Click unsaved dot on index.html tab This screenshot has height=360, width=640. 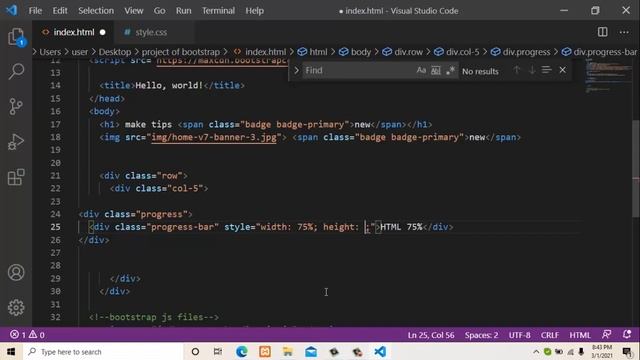click(102, 32)
